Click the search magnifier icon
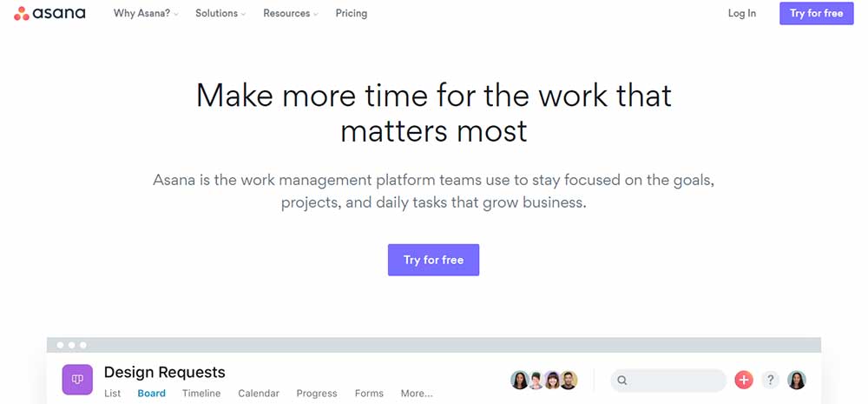 tap(622, 381)
